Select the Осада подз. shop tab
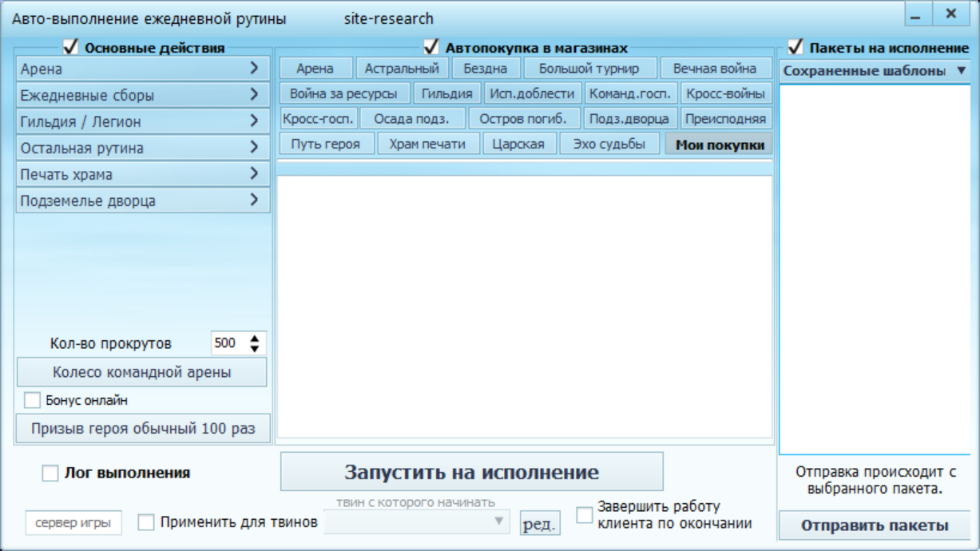This screenshot has height=551, width=980. (411, 119)
